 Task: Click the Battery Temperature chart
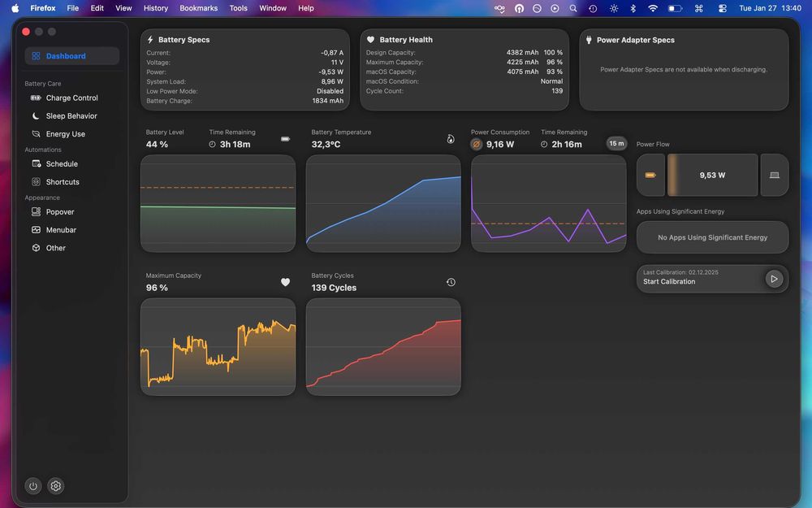click(383, 204)
